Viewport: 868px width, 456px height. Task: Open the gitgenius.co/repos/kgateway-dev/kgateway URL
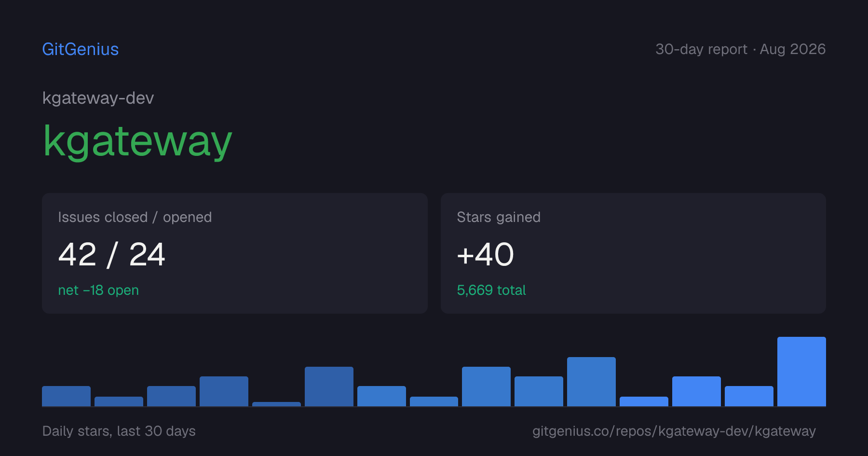pos(674,431)
